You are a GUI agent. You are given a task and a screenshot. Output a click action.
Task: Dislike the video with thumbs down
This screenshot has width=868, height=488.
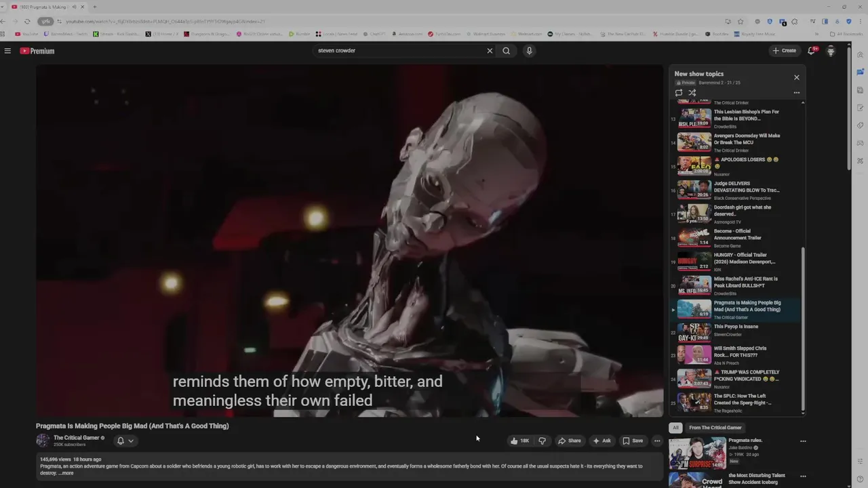click(x=542, y=441)
